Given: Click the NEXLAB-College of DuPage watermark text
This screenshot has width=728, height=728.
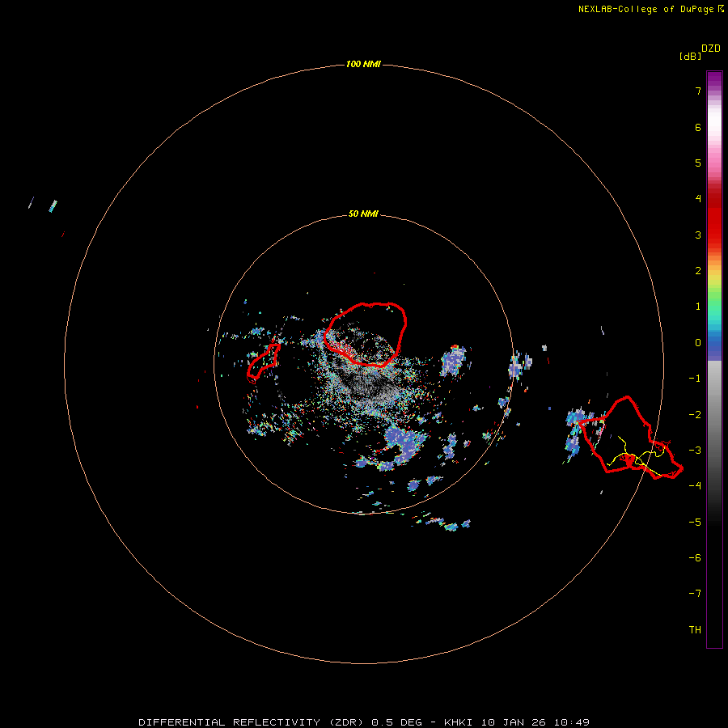Looking at the screenshot, I should click(650, 9).
